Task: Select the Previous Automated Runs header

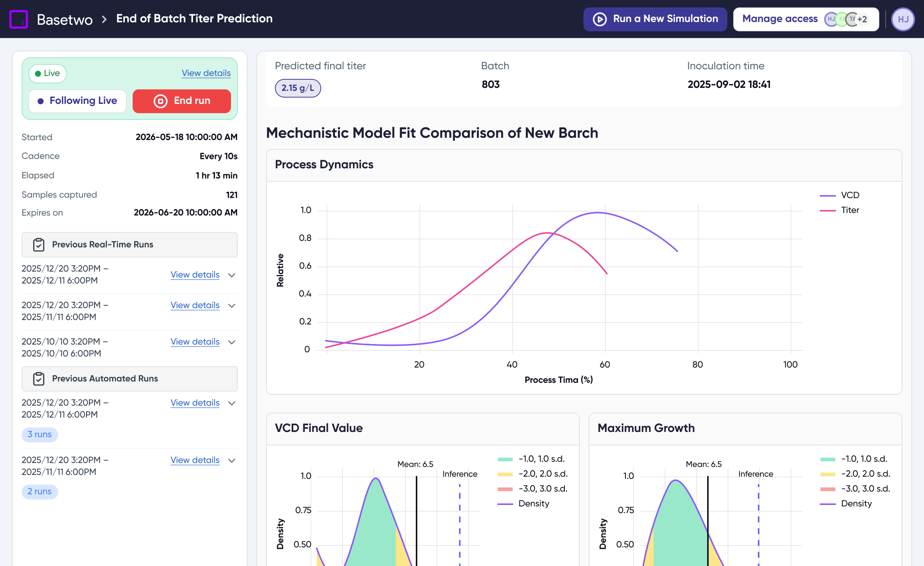Action: coord(129,379)
